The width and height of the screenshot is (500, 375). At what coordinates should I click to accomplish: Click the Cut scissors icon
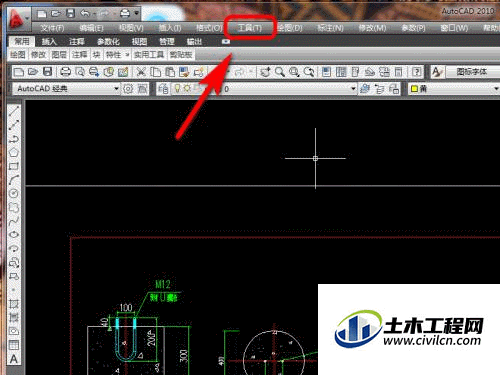pos(141,72)
